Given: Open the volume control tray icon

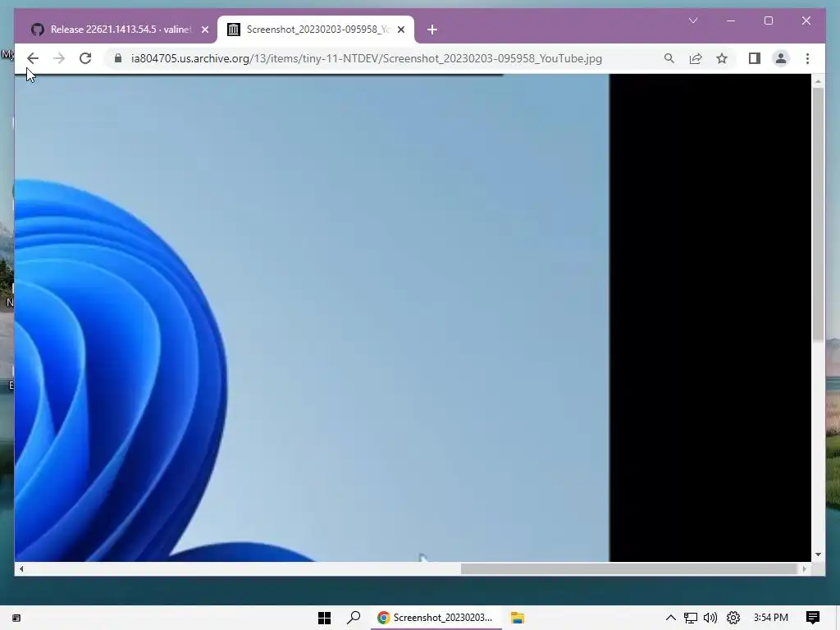Looking at the screenshot, I should click(710, 618).
